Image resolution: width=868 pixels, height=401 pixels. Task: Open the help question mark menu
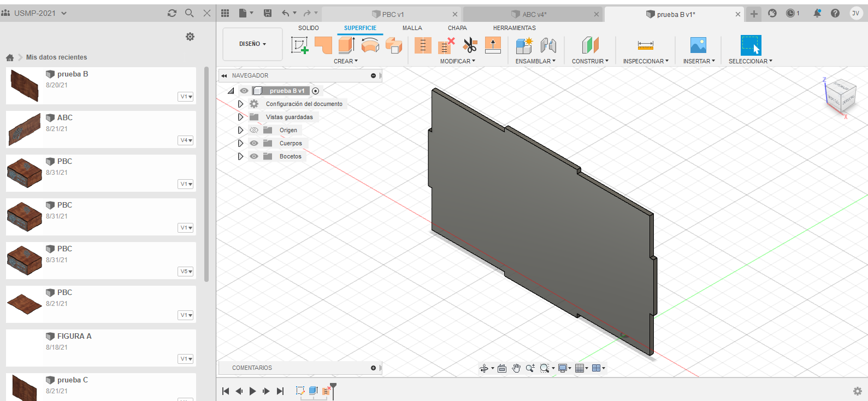835,13
